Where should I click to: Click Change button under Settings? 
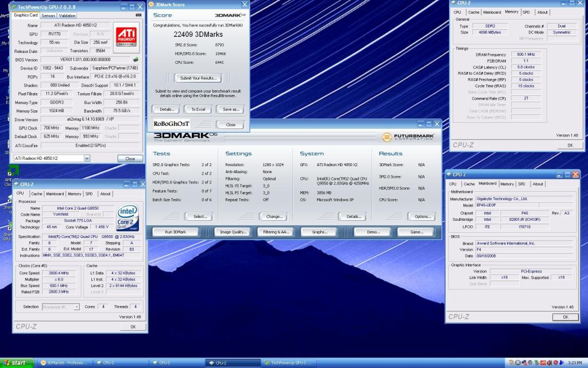pos(274,216)
